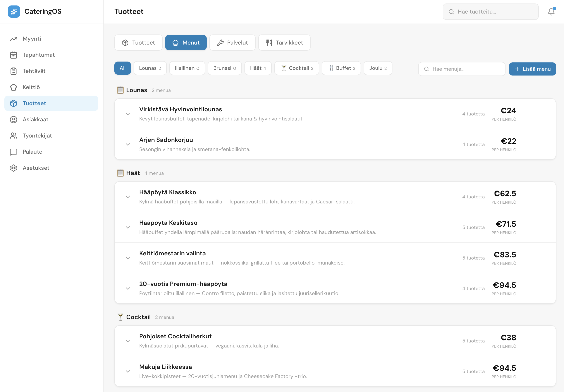Switch to the Tarvikkeet tab

[x=284, y=43]
